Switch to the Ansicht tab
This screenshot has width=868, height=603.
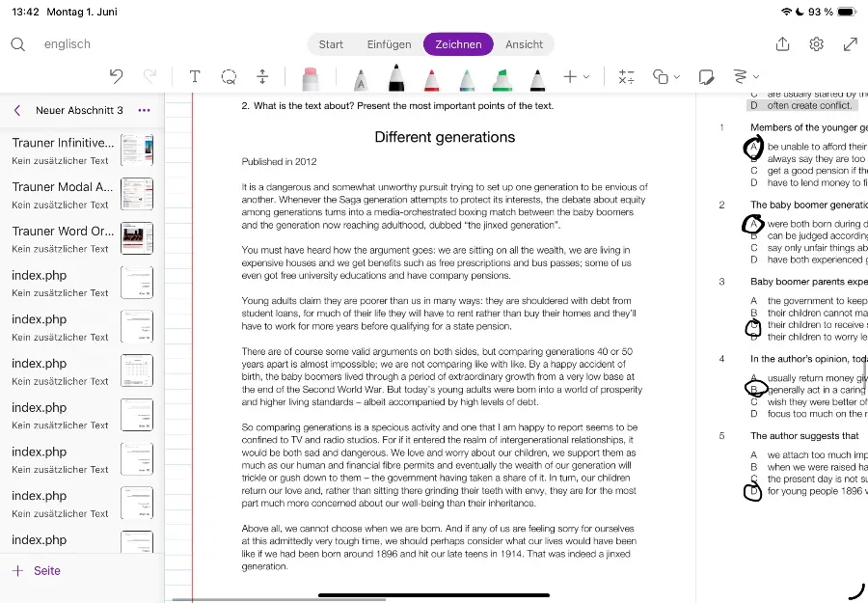pyautogui.click(x=524, y=44)
